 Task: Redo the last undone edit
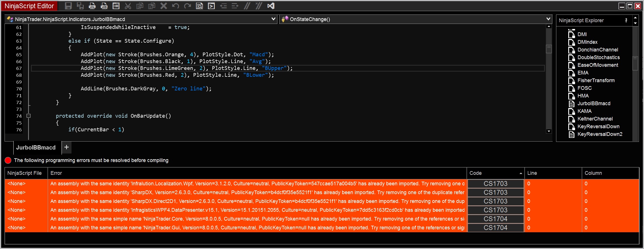click(188, 6)
